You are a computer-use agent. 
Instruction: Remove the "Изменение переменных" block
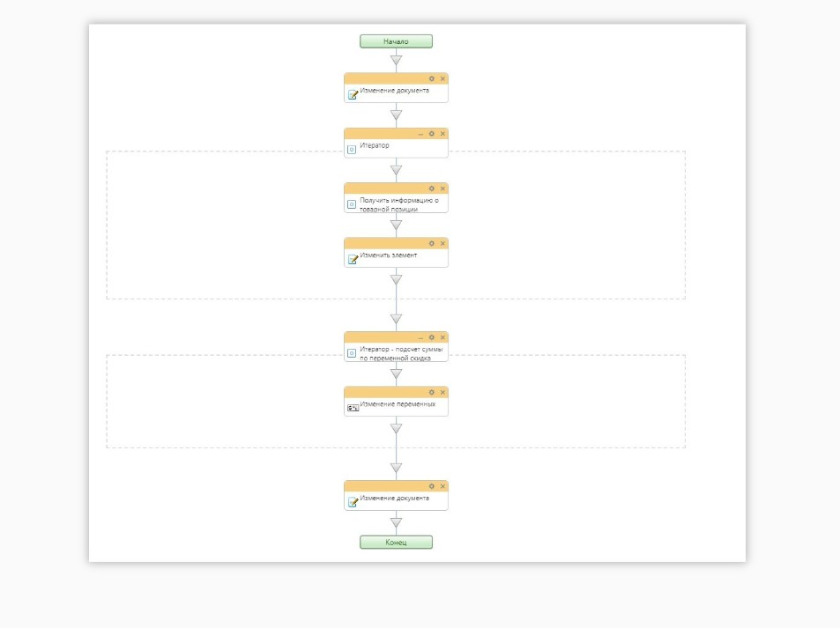pos(442,392)
